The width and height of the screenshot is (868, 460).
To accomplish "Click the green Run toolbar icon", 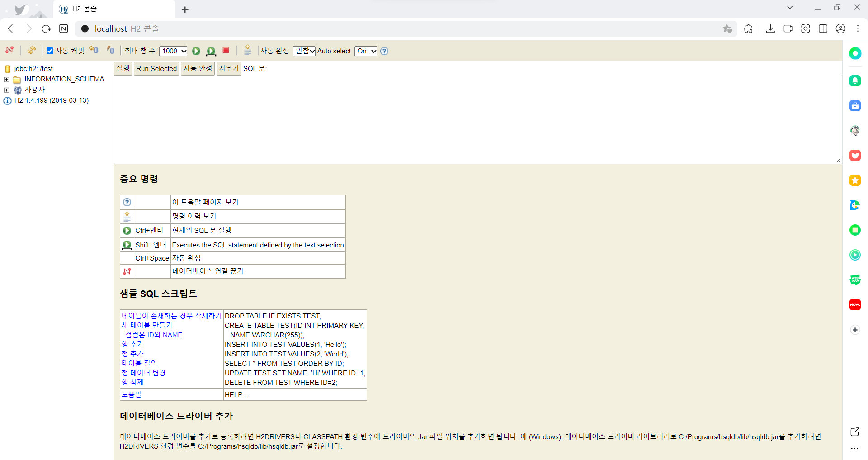I will click(196, 51).
